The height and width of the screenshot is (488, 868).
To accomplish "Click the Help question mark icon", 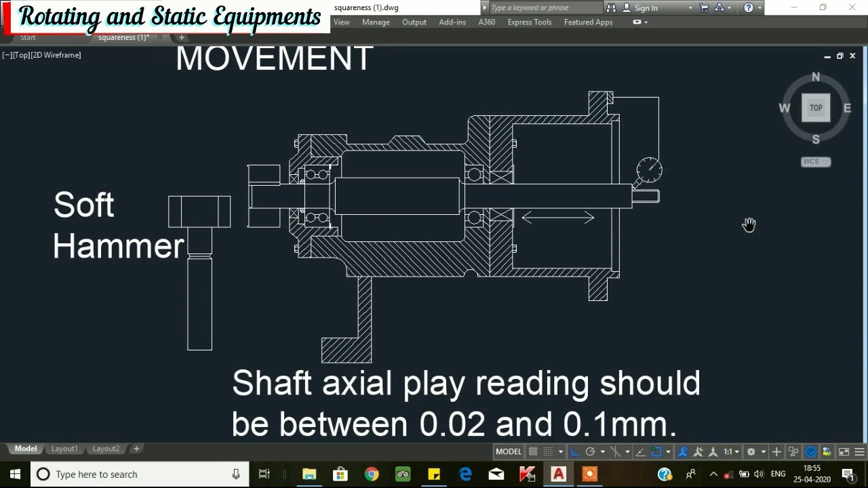I will coord(749,7).
